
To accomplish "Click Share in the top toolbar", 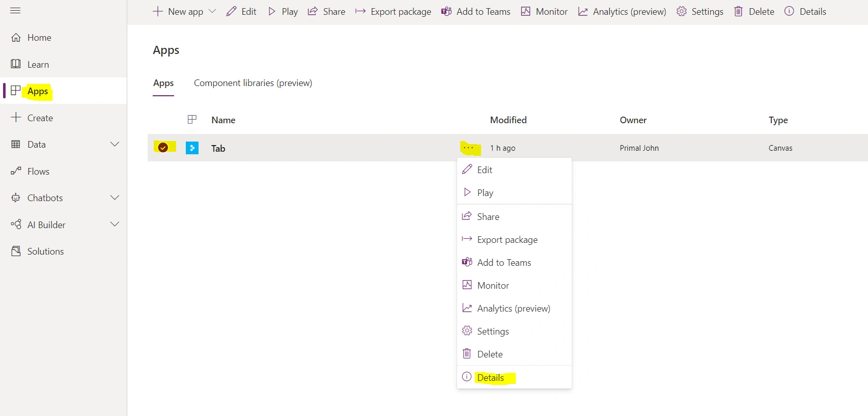I will tap(326, 12).
